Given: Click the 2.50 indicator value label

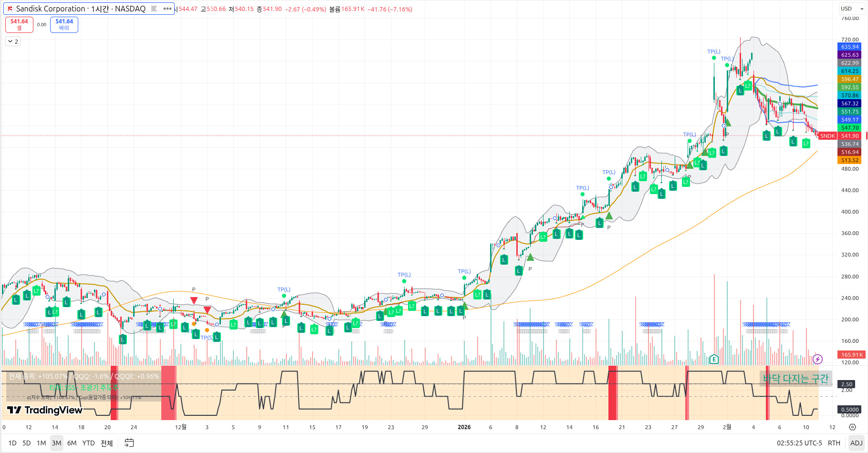Looking at the screenshot, I should click(847, 384).
